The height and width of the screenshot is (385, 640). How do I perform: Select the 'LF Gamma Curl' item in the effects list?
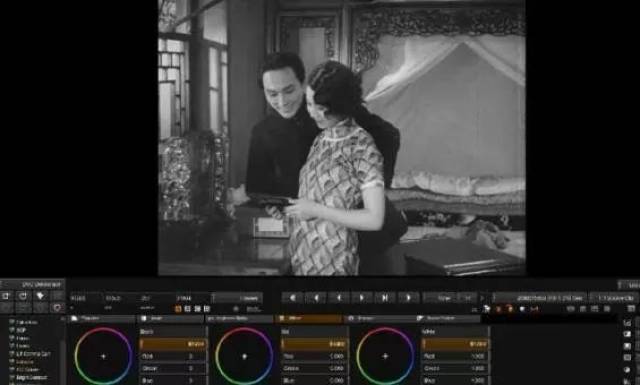coord(33,354)
